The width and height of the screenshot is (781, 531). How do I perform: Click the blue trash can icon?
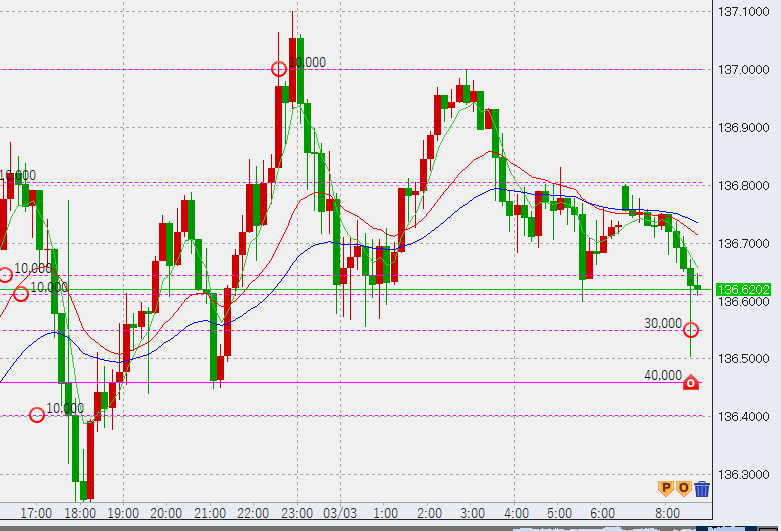702,488
